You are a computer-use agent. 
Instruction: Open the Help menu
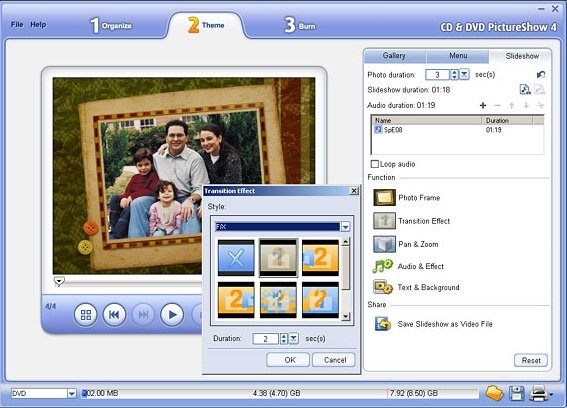point(38,25)
